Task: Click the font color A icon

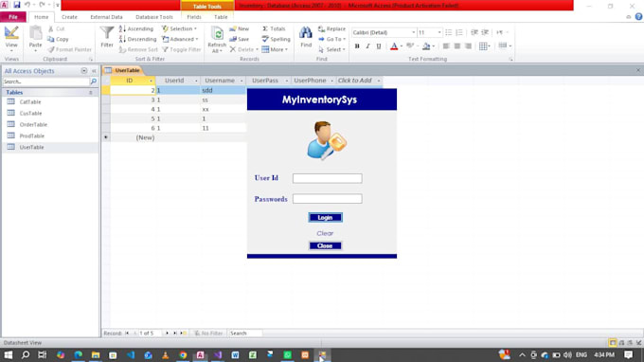Action: pos(394,46)
